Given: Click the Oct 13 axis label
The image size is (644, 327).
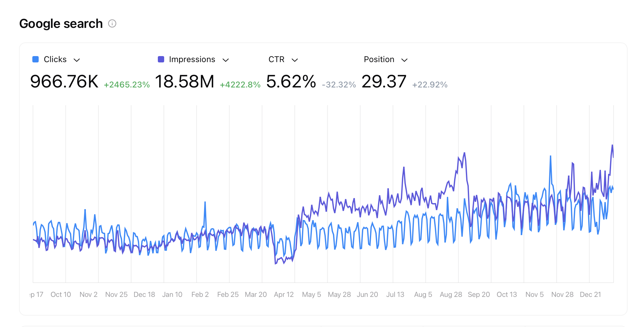Looking at the screenshot, I should click(x=507, y=294).
